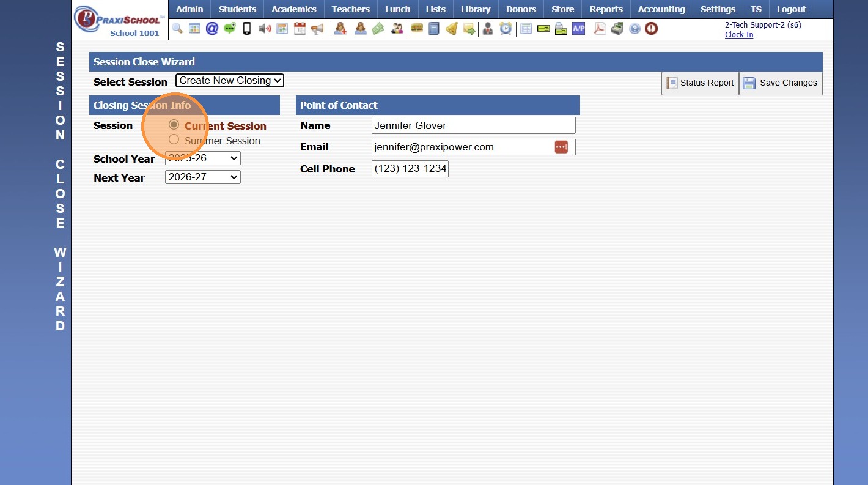
Task: Click the magnifying glass search icon
Action: [x=177, y=29]
